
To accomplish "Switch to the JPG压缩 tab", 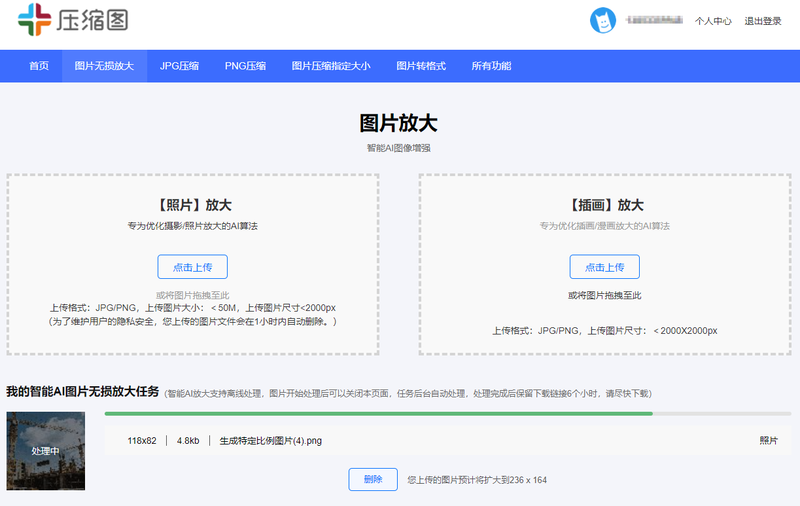I will pos(179,66).
